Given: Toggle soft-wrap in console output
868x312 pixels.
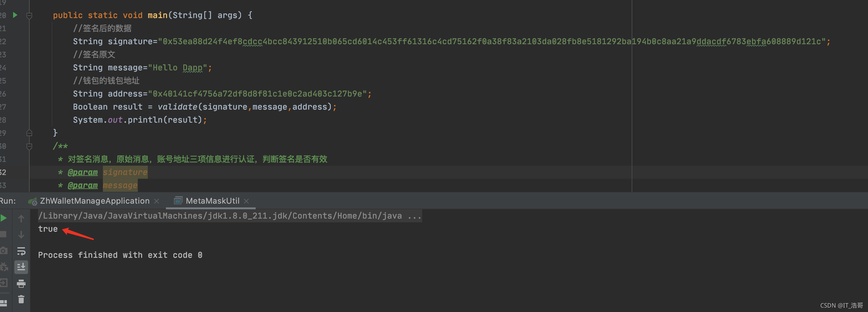Looking at the screenshot, I should tap(21, 251).
